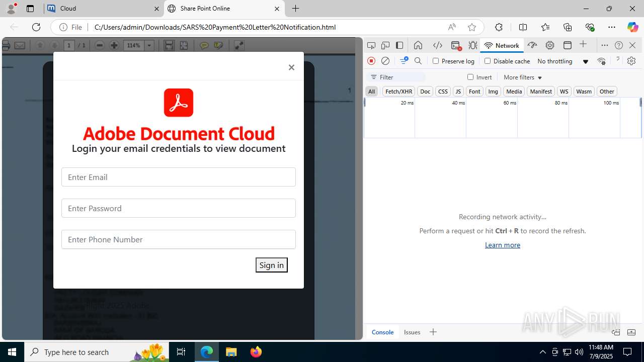Open the Elements panel code icon
Image resolution: width=644 pixels, height=362 pixels.
point(438,45)
